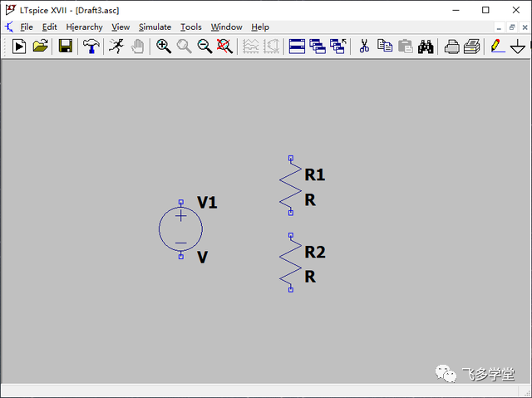Restore the Draft3.asc child window
The width and height of the screenshot is (532, 398).
pos(512,27)
